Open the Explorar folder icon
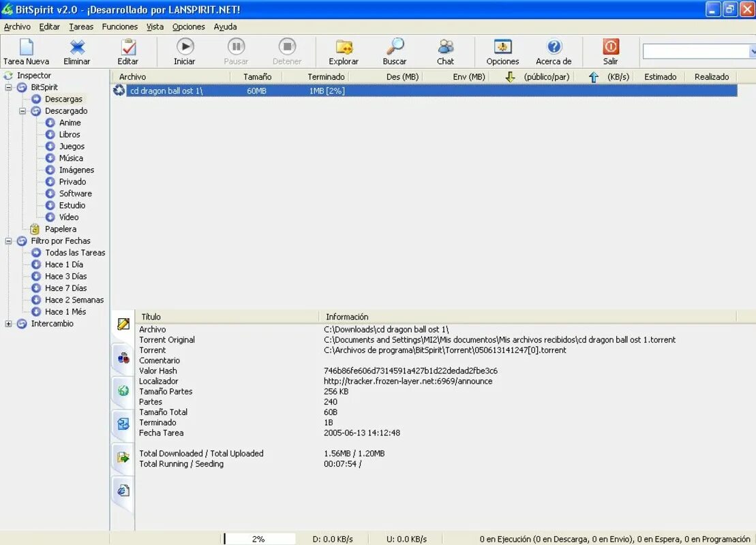The height and width of the screenshot is (545, 756). pyautogui.click(x=344, y=47)
